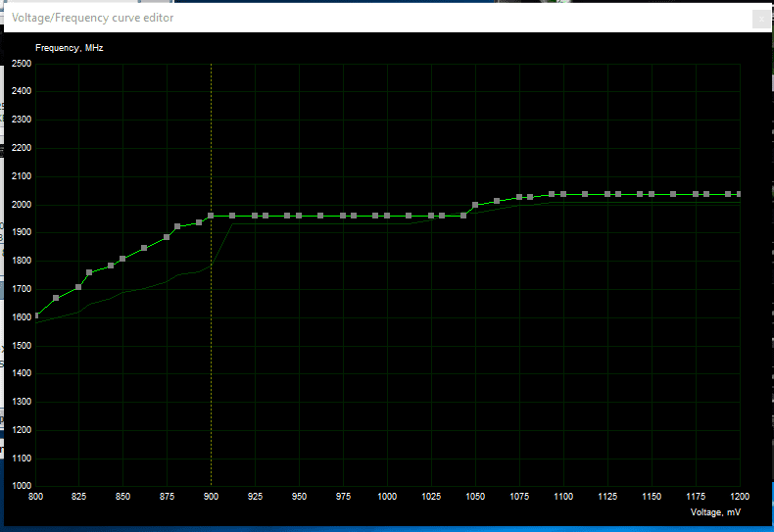The height and width of the screenshot is (532, 774).
Task: Click the 1050 voltage axis label
Action: click(x=475, y=497)
